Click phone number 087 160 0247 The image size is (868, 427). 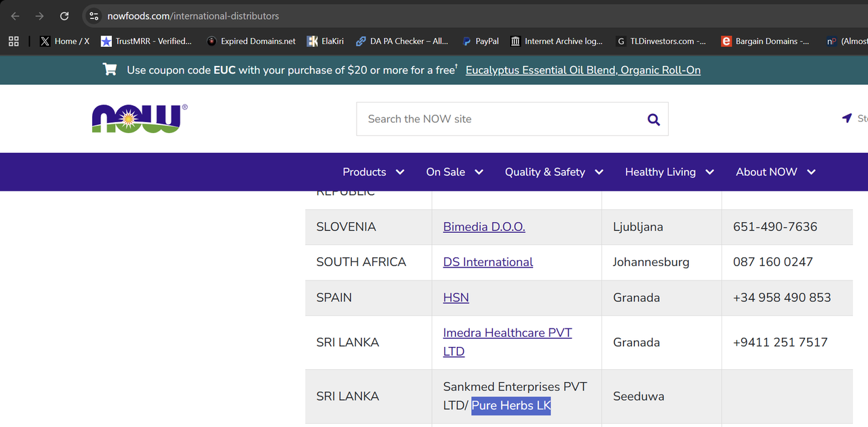(x=773, y=262)
